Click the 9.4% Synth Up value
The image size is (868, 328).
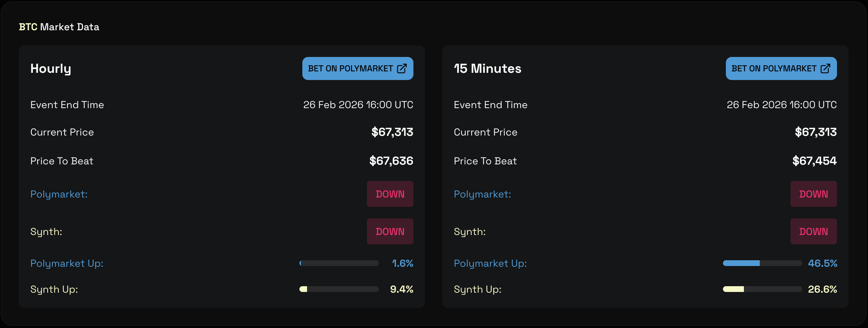402,289
